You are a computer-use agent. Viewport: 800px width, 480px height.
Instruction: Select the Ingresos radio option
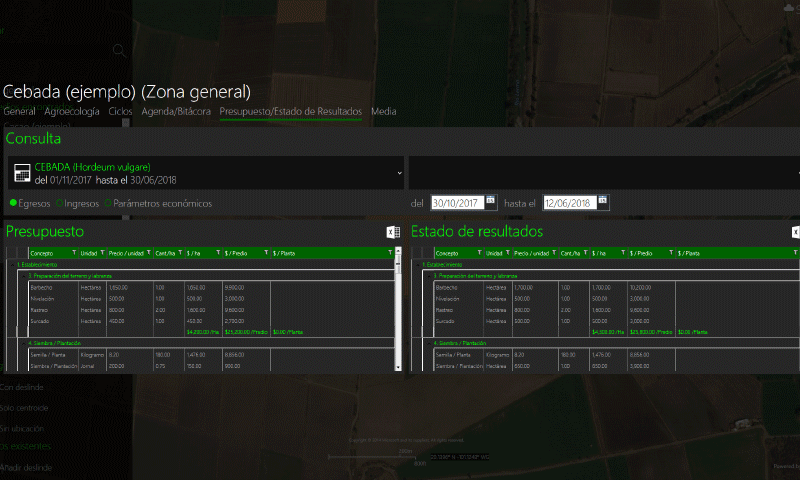[60, 203]
